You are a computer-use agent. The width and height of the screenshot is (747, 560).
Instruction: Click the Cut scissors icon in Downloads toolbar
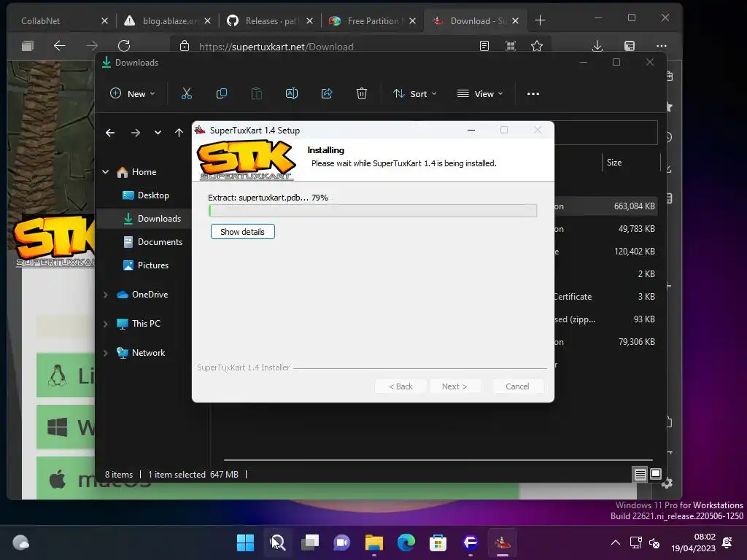point(186,94)
